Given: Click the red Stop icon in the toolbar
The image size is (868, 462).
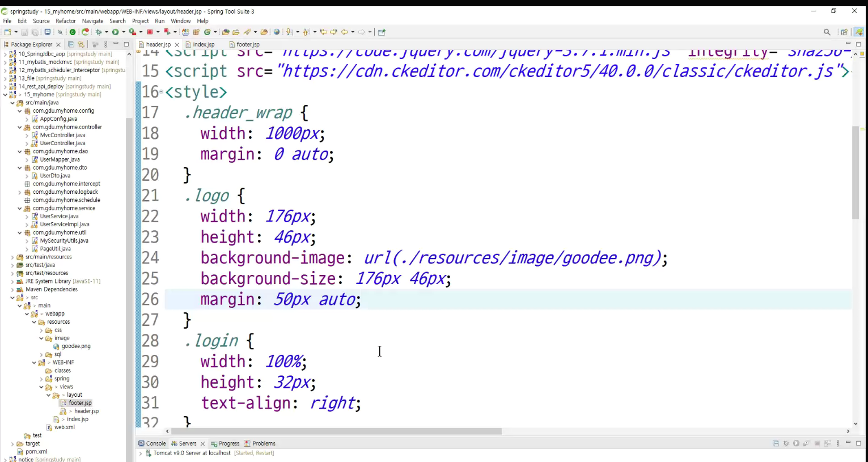Looking at the screenshot, I should [x=150, y=32].
